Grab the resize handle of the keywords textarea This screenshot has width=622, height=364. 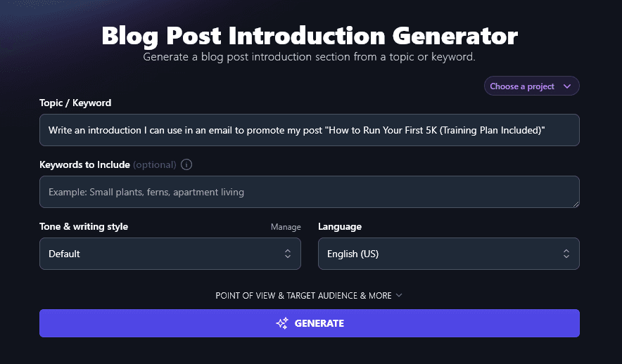click(576, 204)
